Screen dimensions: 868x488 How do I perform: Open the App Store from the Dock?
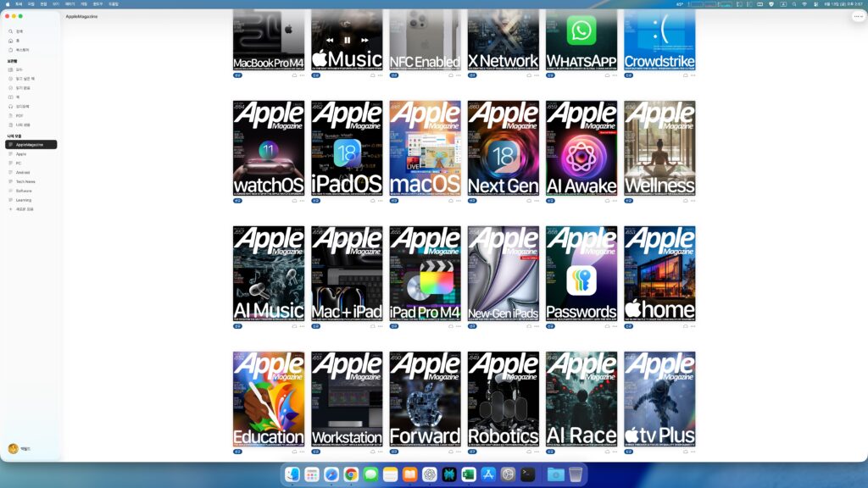coord(488,474)
